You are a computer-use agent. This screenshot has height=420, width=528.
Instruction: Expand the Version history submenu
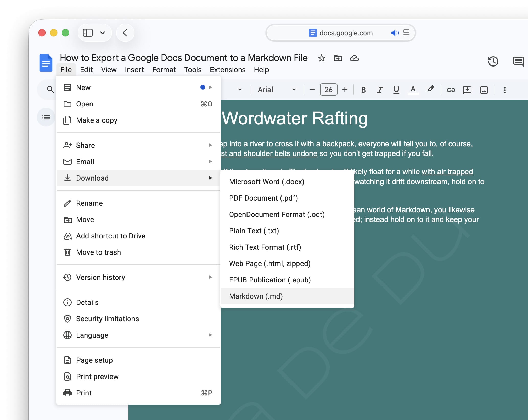click(x=138, y=277)
